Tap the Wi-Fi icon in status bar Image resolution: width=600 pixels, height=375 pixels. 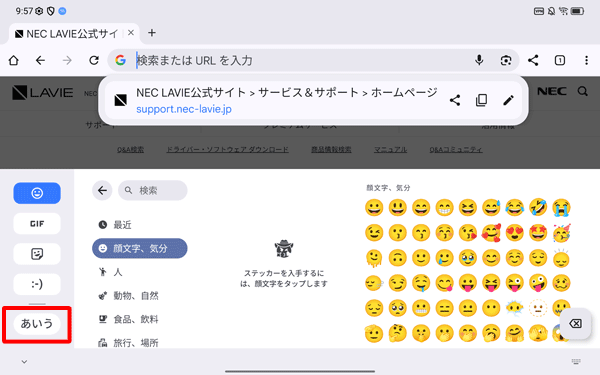click(563, 11)
